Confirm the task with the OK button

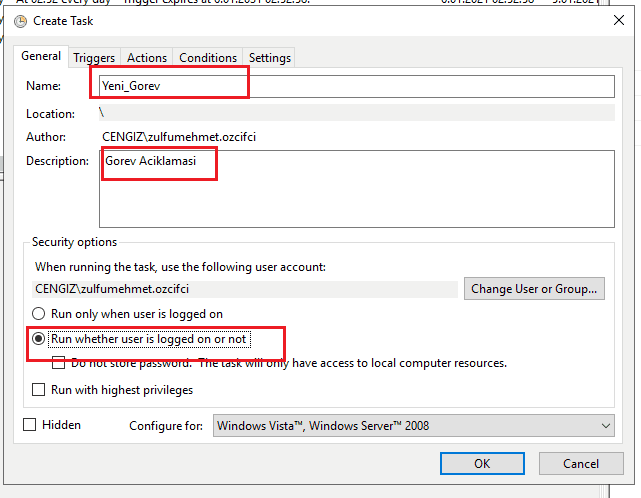tap(482, 463)
